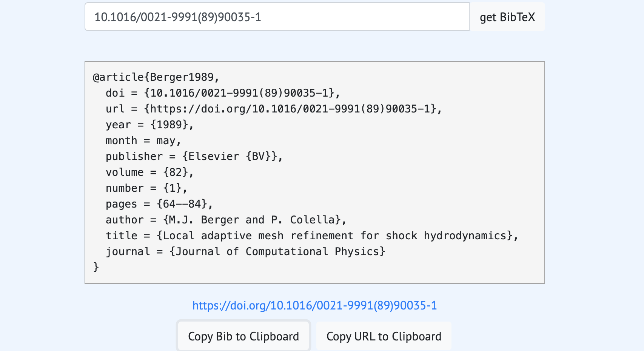Click the Journal of Computational Physics text
Viewport: 644px width, 351px height.
277,252
